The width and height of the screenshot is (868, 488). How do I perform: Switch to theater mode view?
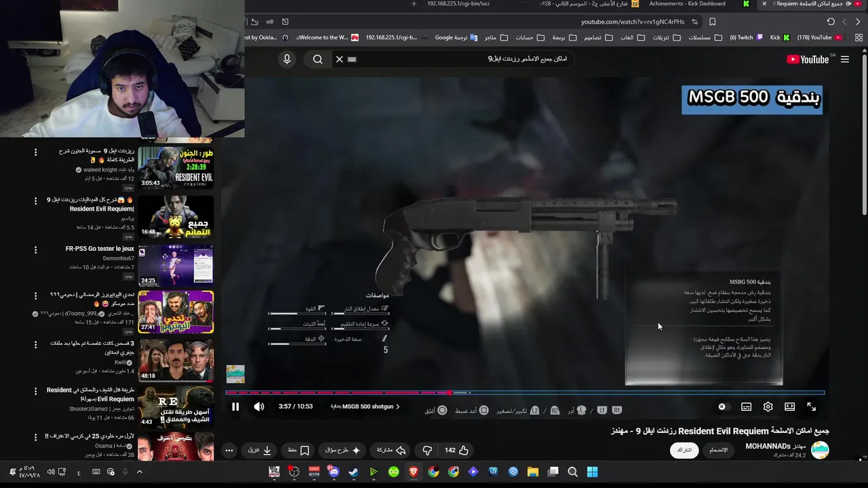(x=789, y=407)
